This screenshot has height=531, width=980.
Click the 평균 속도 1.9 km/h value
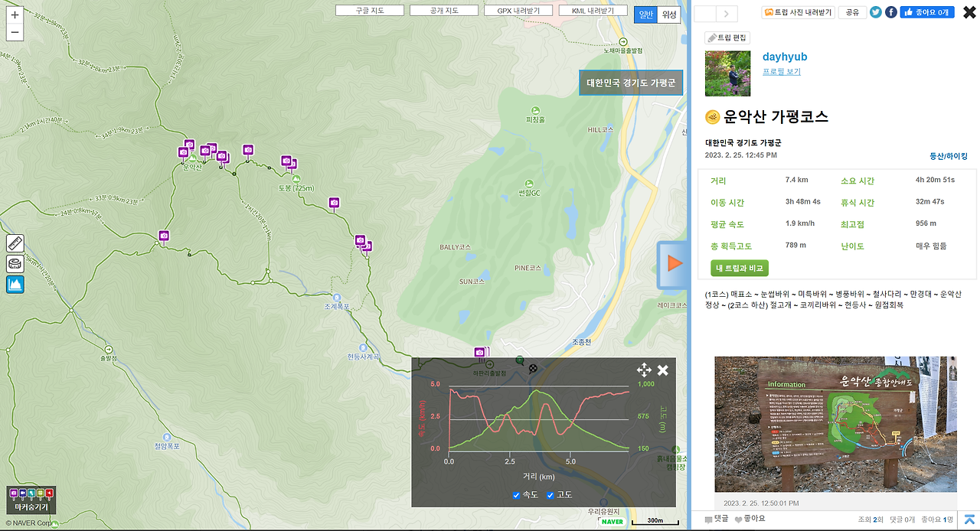coord(799,224)
